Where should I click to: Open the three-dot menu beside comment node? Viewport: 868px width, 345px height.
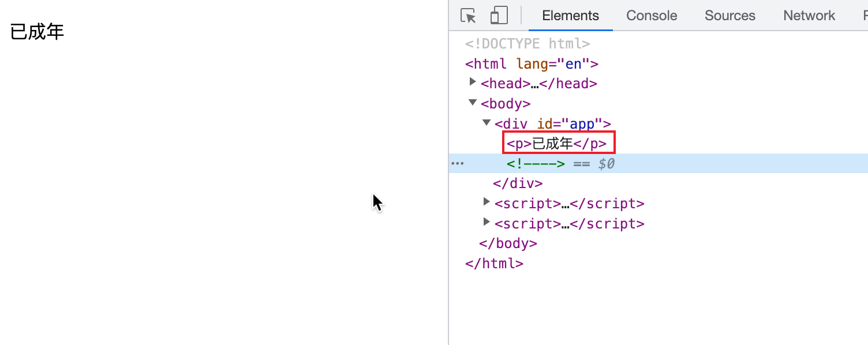458,164
